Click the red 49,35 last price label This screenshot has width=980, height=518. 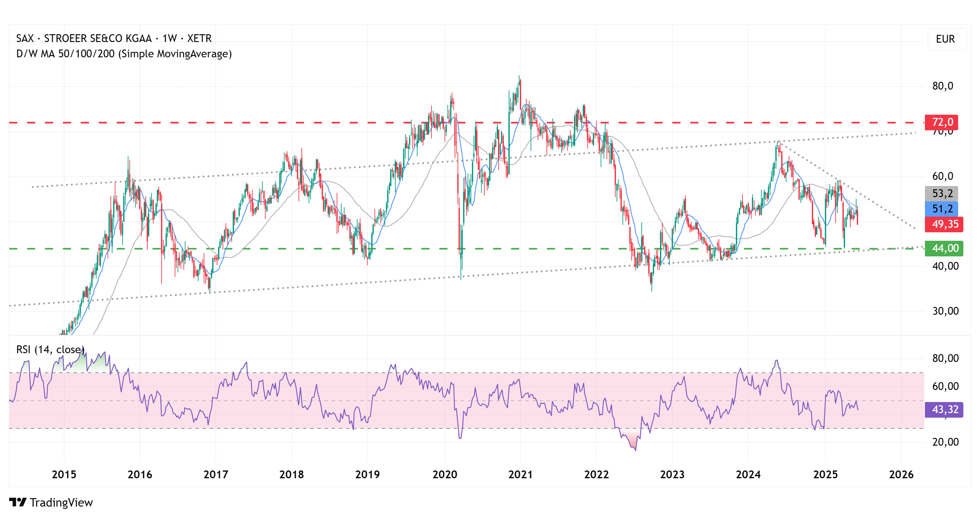[944, 224]
